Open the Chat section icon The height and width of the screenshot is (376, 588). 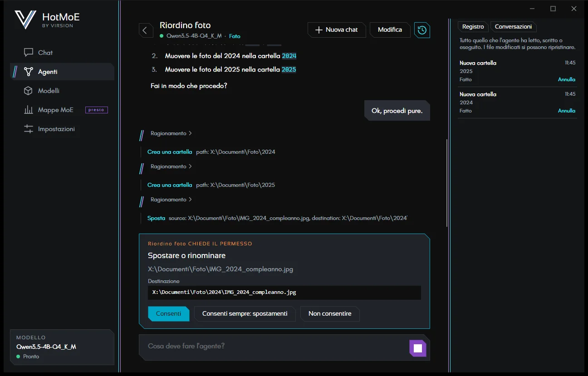point(29,53)
